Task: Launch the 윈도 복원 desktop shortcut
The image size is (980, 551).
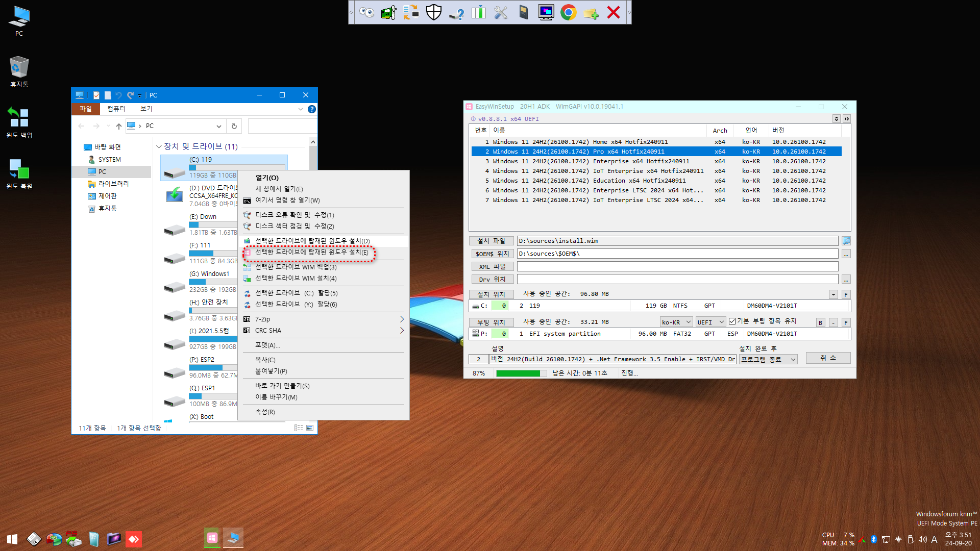Action: click(19, 174)
